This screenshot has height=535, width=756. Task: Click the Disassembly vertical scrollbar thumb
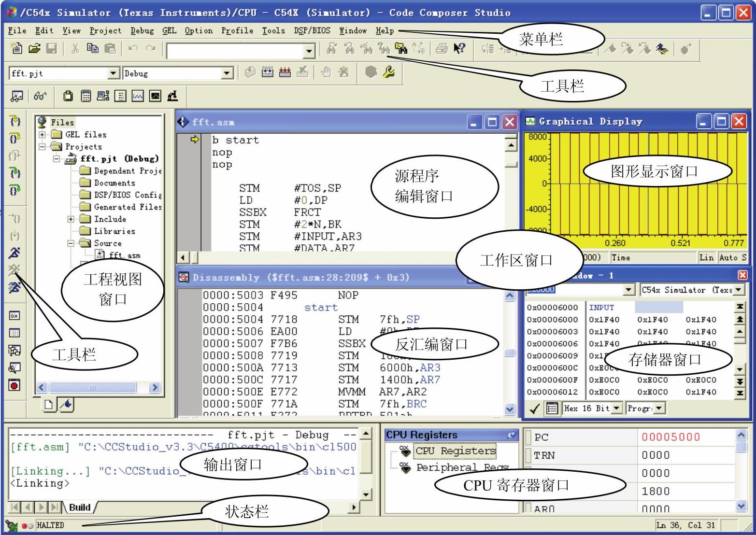pyautogui.click(x=510, y=353)
